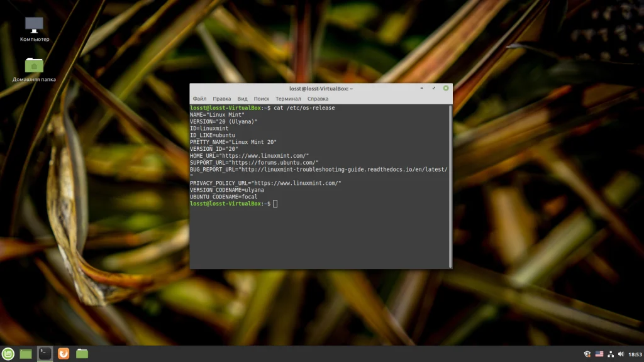Viewport: 644px width, 362px height.
Task: Click the SUPPORT_URL forums.ubuntu.com line
Action: click(x=254, y=163)
